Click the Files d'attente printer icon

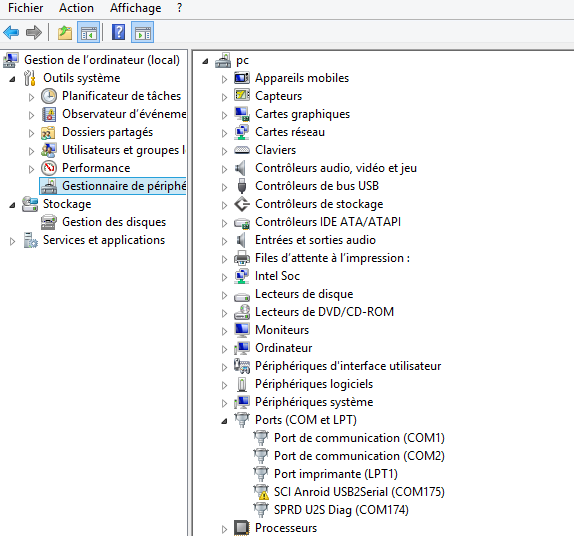[242, 258]
